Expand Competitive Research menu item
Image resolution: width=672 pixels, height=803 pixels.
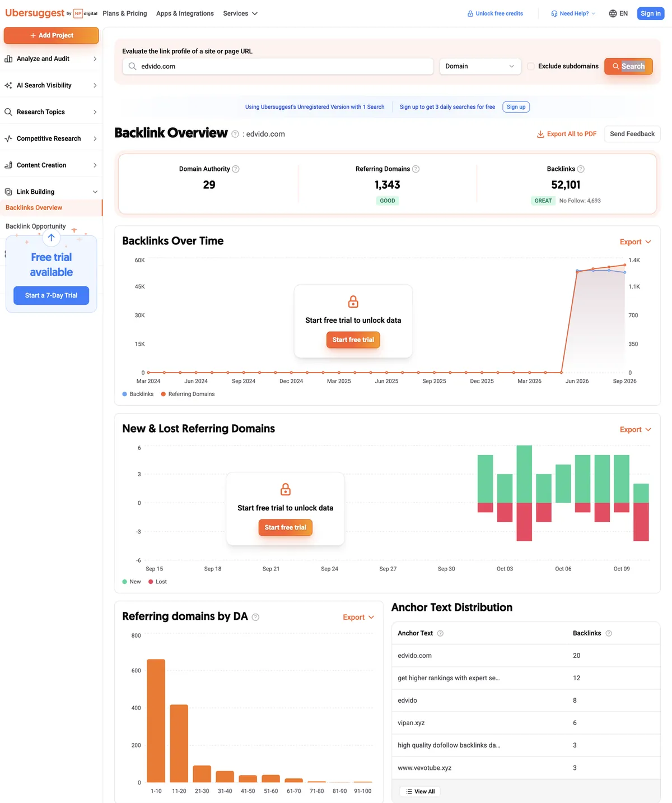coord(51,138)
